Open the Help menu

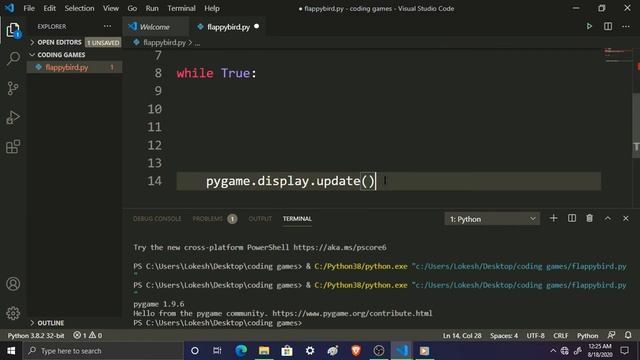coord(212,8)
